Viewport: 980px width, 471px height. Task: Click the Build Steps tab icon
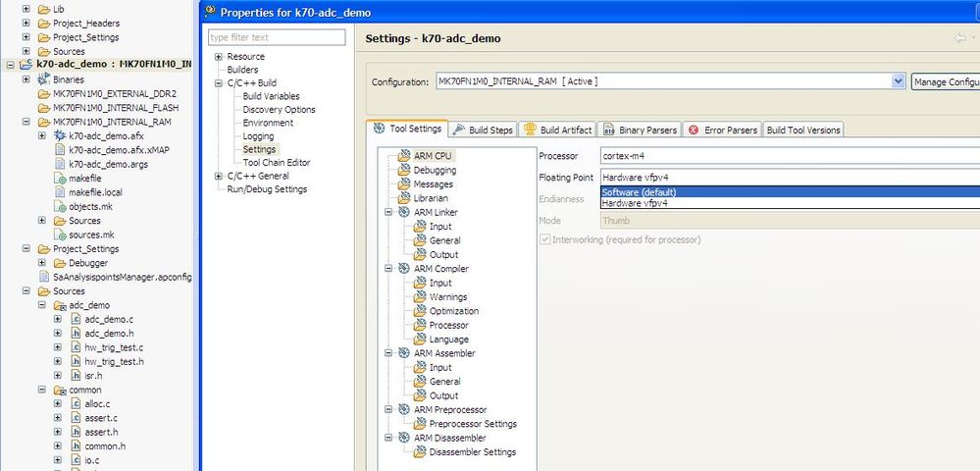tap(459, 130)
